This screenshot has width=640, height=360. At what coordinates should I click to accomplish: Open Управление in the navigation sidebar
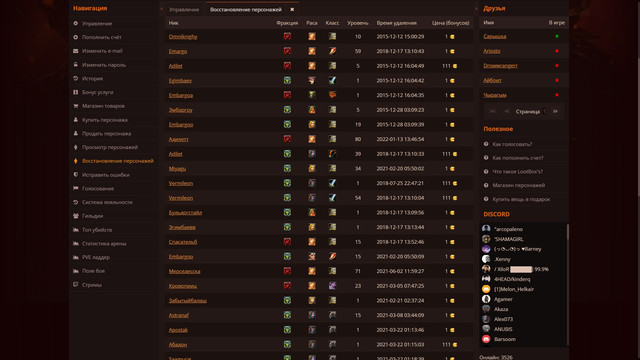pyautogui.click(x=97, y=24)
